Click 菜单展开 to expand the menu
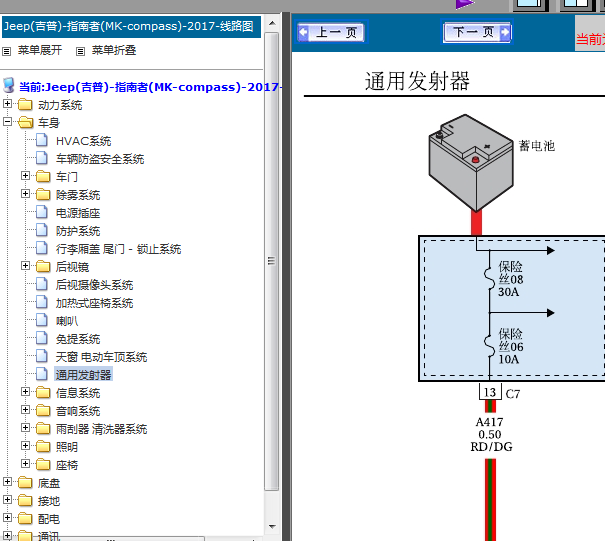 click(40, 50)
